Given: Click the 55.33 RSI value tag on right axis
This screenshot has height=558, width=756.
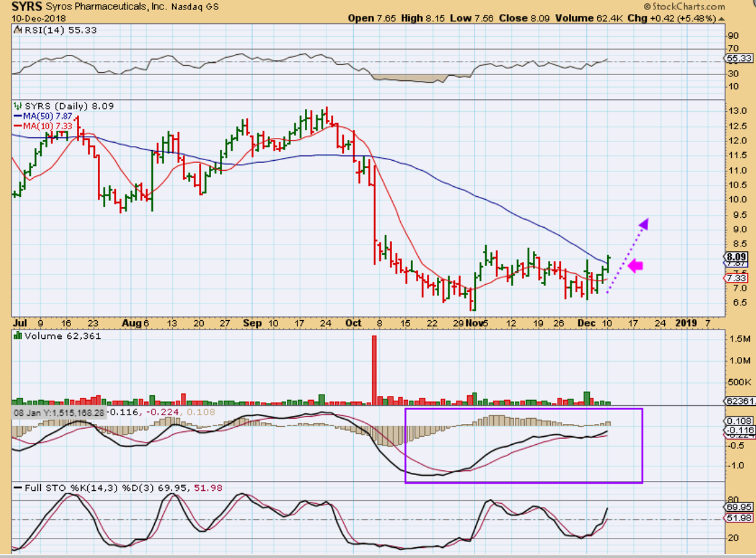Looking at the screenshot, I should click(739, 58).
